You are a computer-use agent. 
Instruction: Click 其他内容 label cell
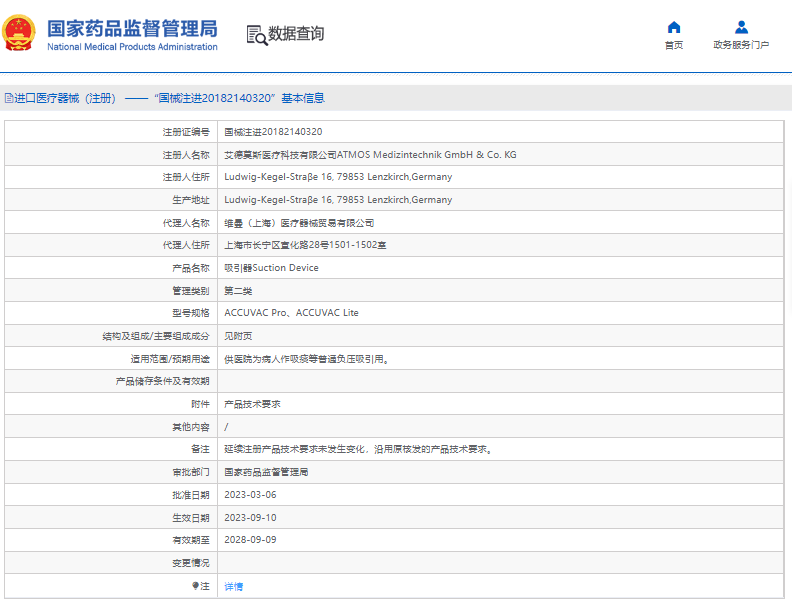click(111, 427)
